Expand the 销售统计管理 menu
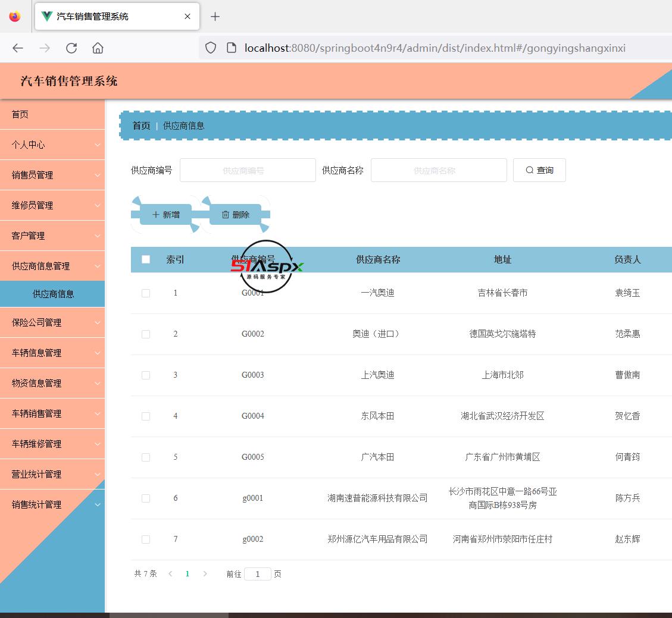This screenshot has height=618, width=672. pos(52,505)
